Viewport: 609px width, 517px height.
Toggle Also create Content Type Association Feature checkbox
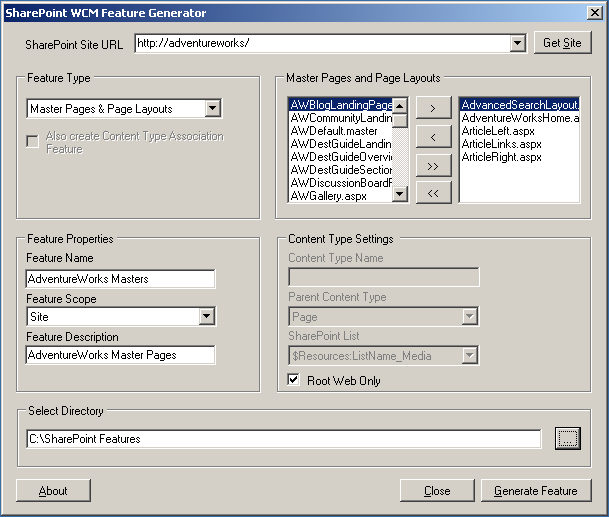(x=33, y=141)
